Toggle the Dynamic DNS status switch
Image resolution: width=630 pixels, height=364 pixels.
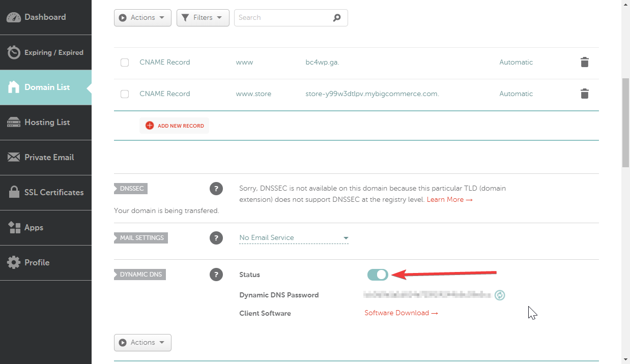[378, 275]
